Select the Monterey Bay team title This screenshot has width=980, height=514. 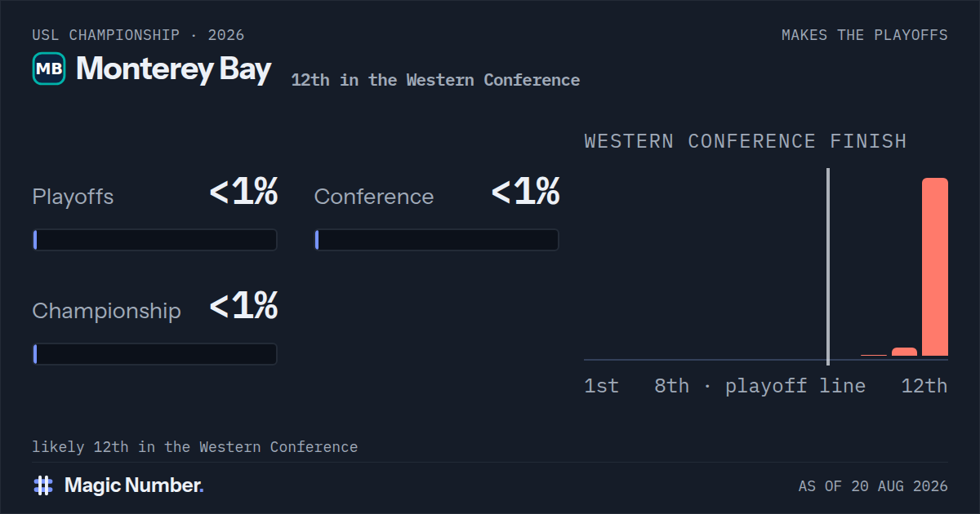pyautogui.click(x=173, y=69)
